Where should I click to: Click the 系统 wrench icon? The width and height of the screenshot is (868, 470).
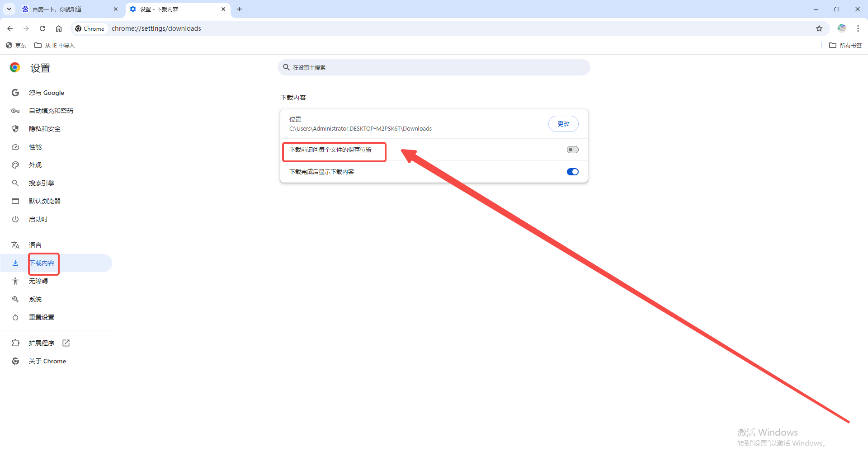[15, 299]
